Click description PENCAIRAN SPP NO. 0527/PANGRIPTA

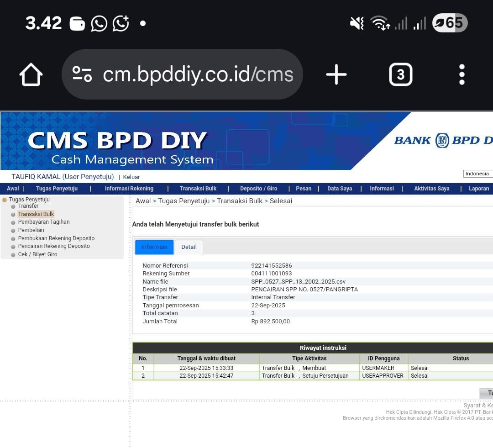[304, 290]
